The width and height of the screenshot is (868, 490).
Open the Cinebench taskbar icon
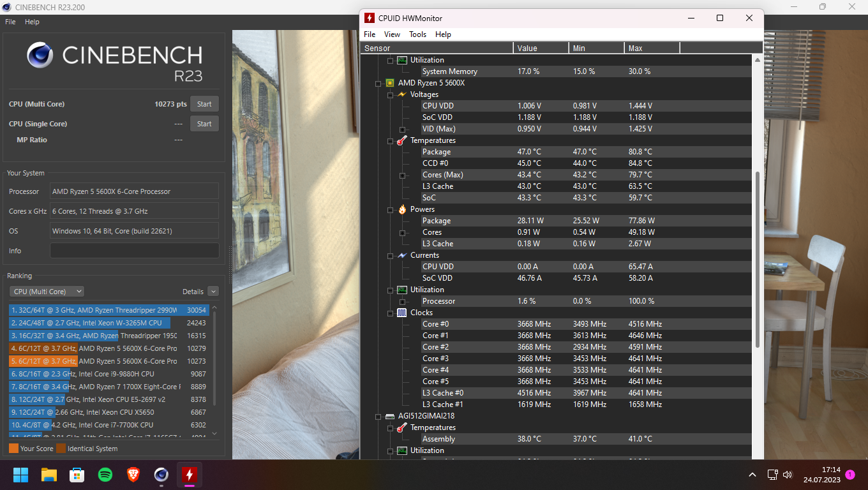161,475
